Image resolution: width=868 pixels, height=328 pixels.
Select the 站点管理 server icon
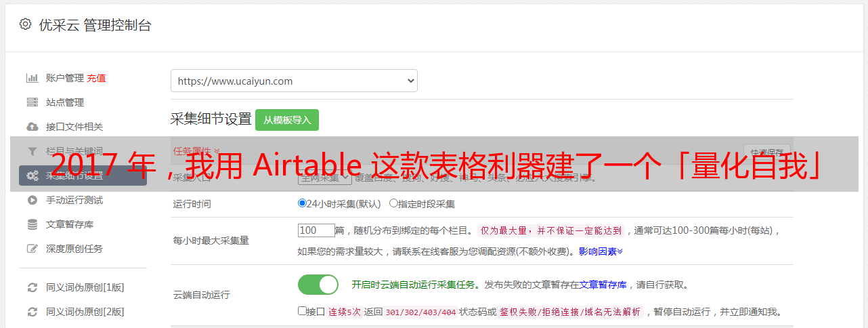pyautogui.click(x=32, y=102)
